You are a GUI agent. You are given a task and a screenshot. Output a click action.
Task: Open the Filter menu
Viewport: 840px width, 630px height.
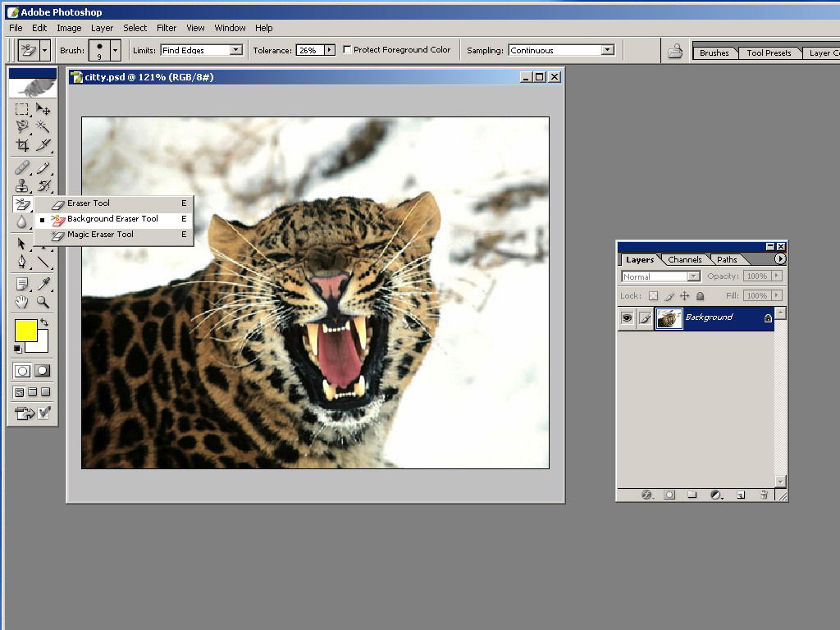point(167,28)
